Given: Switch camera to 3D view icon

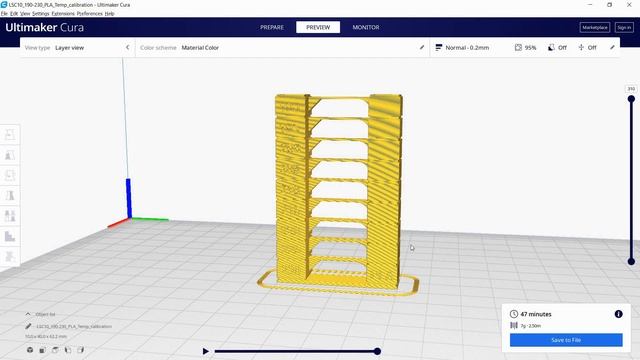Looking at the screenshot, I should [x=30, y=350].
